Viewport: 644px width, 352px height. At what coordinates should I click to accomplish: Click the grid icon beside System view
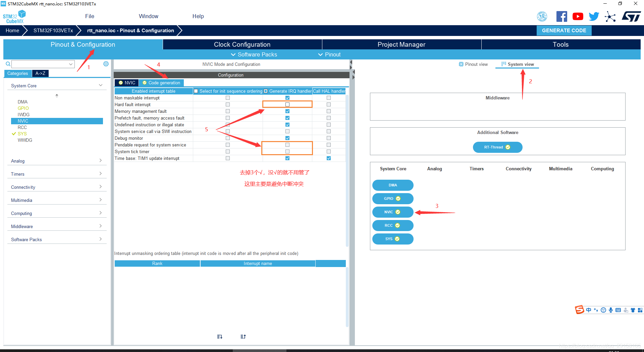(504, 64)
